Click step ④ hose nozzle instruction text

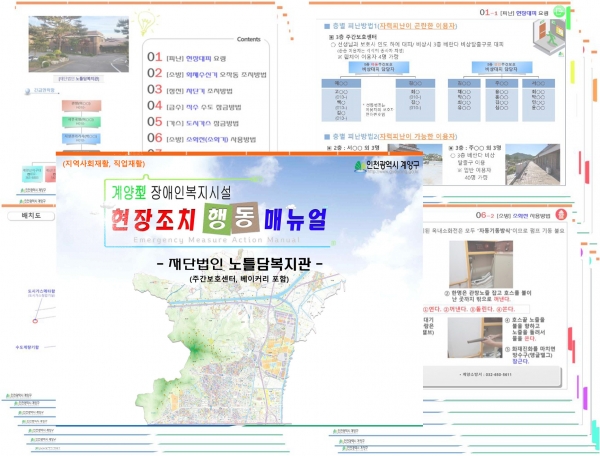[x=525, y=329]
